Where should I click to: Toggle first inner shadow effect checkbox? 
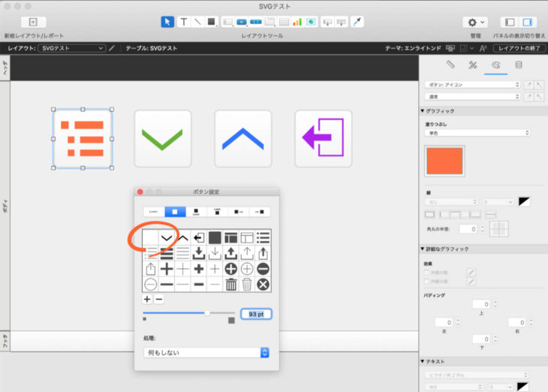(x=427, y=272)
